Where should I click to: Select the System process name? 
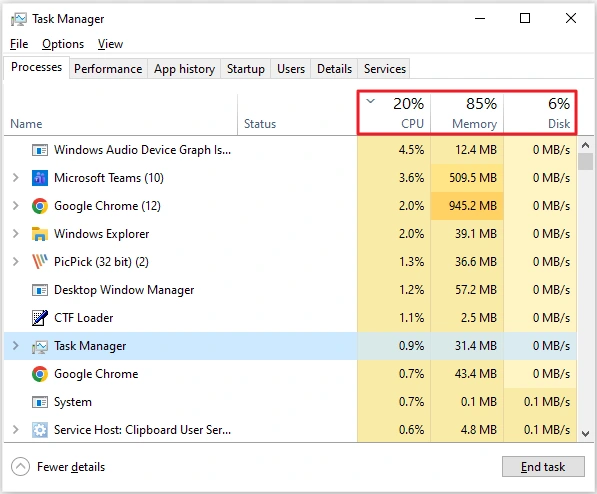73,402
